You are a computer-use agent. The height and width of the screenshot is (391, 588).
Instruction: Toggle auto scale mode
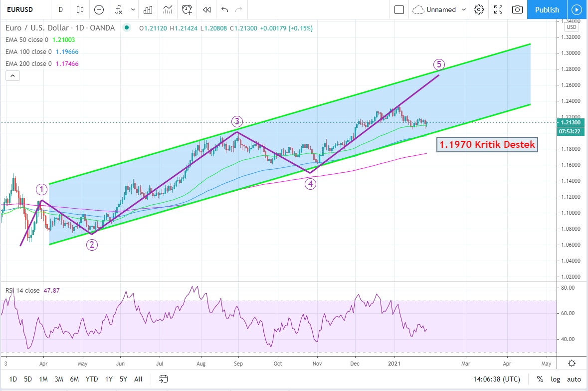point(574,379)
